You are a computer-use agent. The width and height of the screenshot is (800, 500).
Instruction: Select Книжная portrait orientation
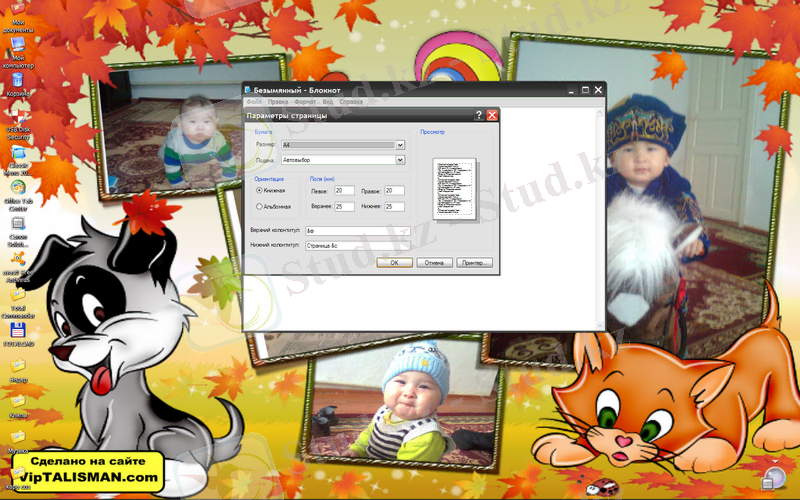pos(260,190)
